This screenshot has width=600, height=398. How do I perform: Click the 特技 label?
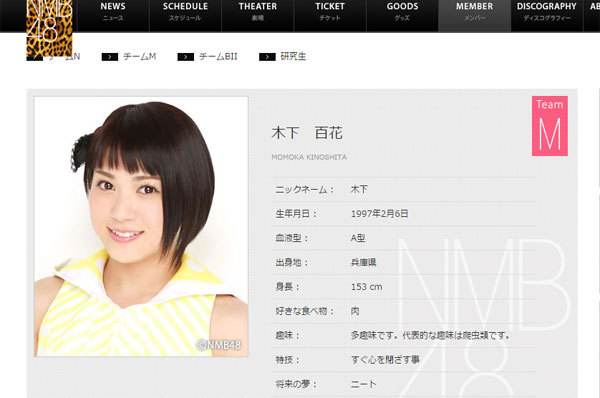(287, 360)
